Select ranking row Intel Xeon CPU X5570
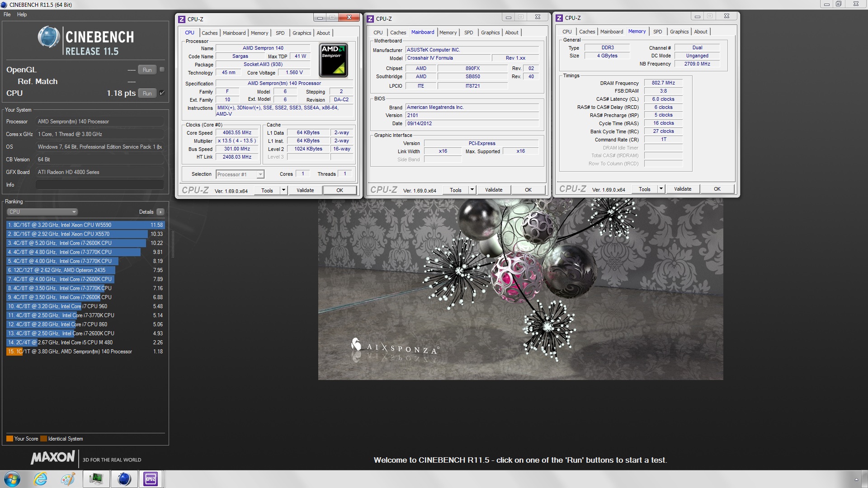 tap(85, 234)
